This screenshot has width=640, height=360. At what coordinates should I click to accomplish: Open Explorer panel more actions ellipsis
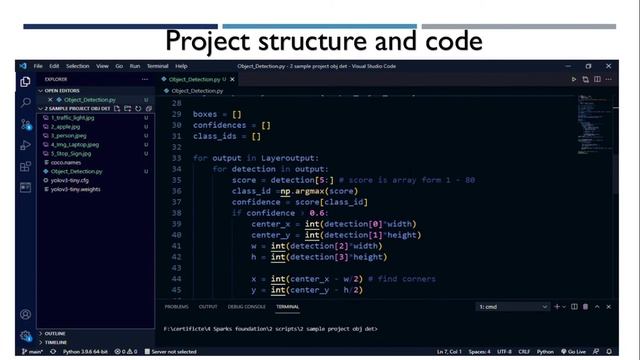pyautogui.click(x=145, y=79)
